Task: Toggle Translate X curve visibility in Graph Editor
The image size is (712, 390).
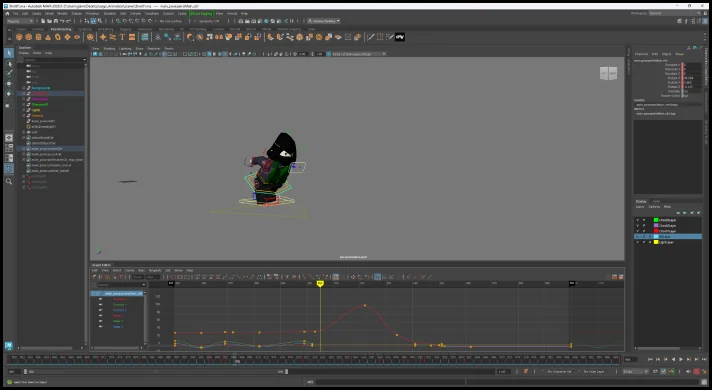Action: click(x=100, y=299)
